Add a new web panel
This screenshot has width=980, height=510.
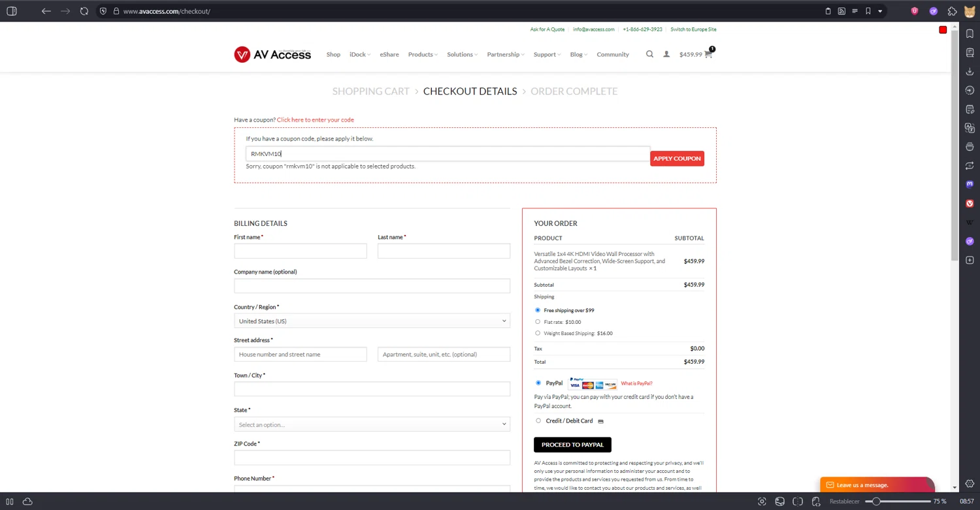pos(970,261)
